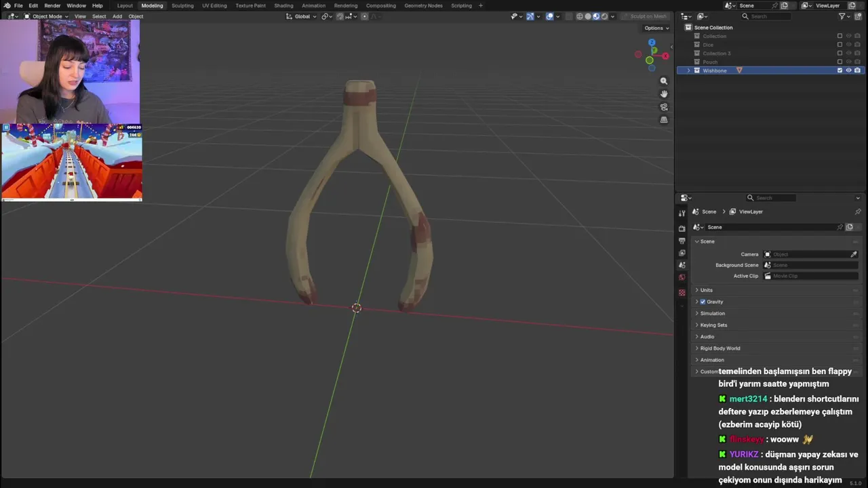Click the proportional editing icon in the header

(364, 16)
